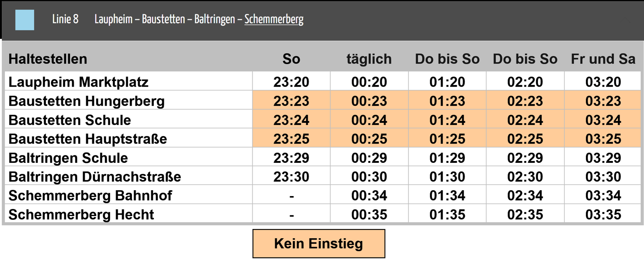Select the Haltestellen column header

48,59
